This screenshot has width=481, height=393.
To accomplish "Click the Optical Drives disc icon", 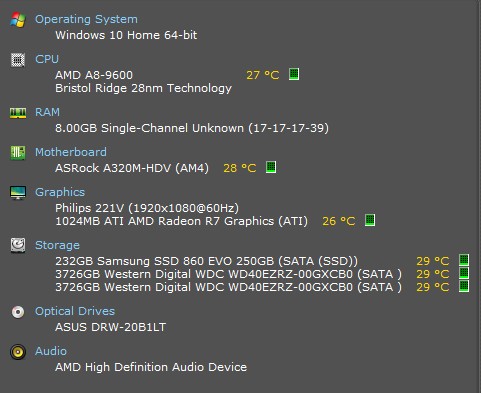I will pos(18,312).
